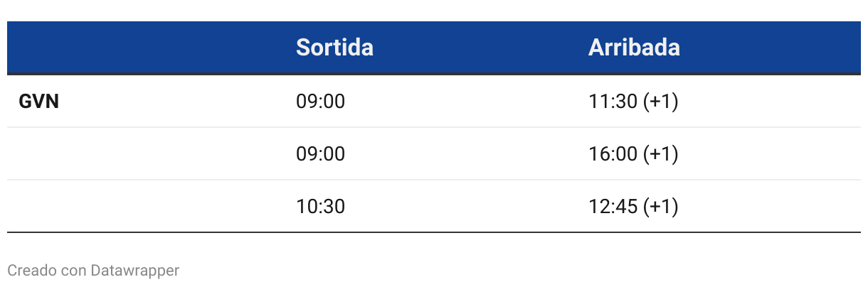Select the 16:00 arrival time

coord(613,154)
